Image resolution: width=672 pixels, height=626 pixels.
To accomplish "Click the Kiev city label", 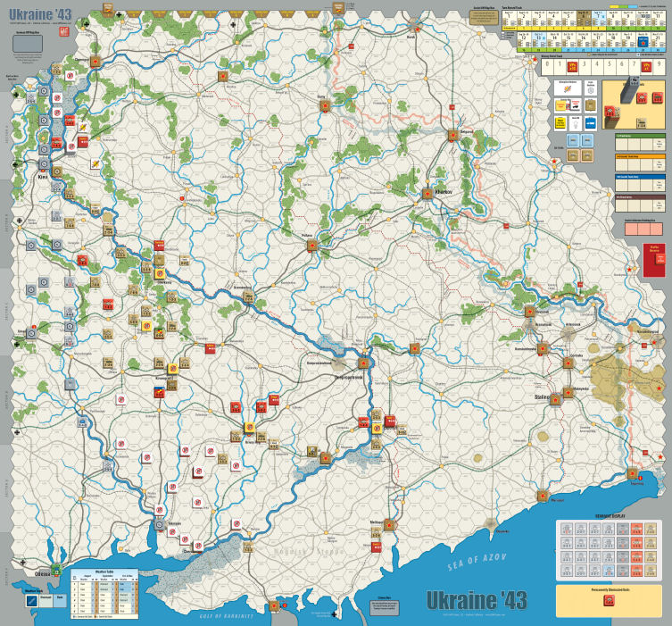I will 43,176.
